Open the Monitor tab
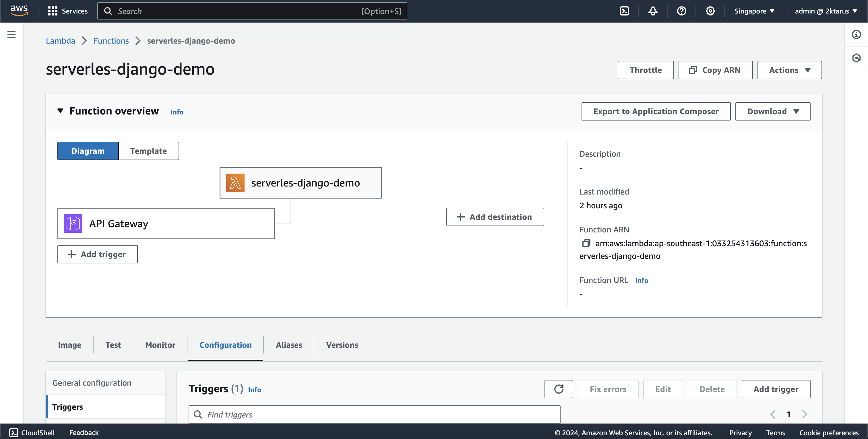Viewport: 868px width, 439px height. point(160,345)
